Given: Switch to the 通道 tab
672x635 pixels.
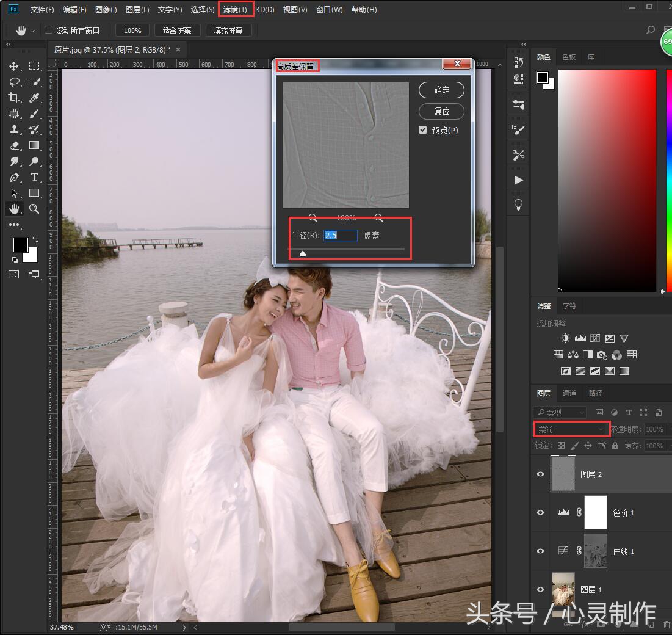Looking at the screenshot, I should [x=569, y=393].
